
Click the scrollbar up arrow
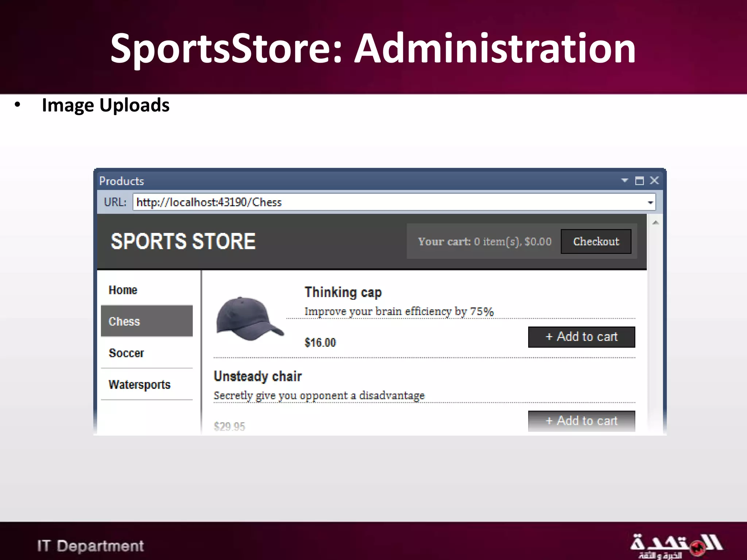click(655, 222)
